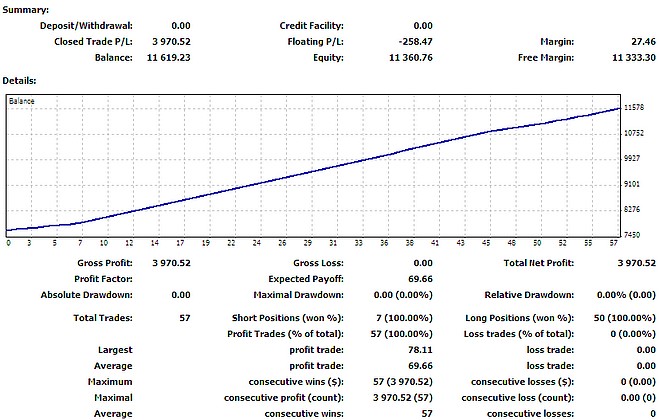
Task: Click the Gross Profit value 3 970.52
Action: [171, 263]
